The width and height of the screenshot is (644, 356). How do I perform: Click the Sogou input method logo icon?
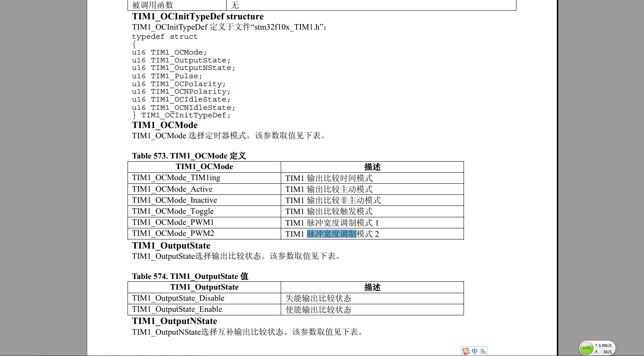[x=466, y=351]
